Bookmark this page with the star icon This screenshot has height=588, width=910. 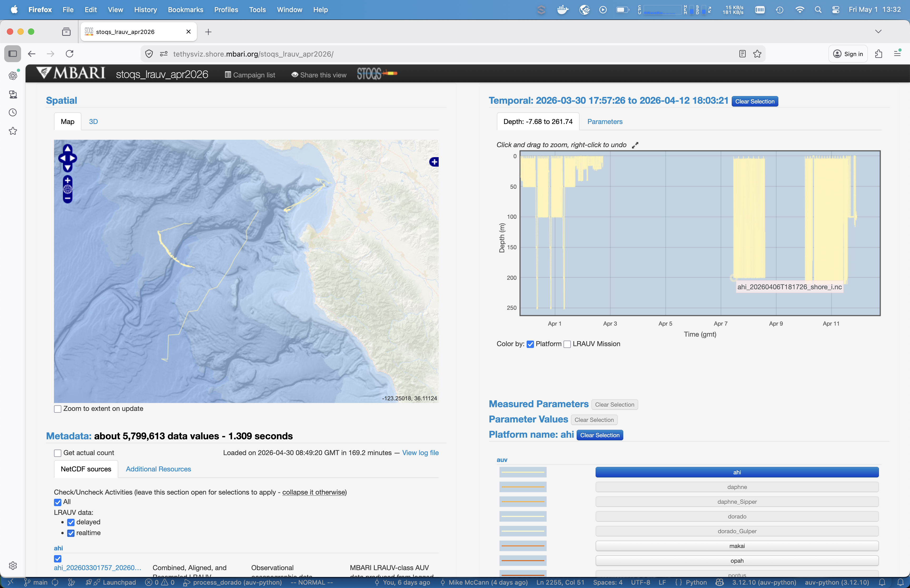757,54
